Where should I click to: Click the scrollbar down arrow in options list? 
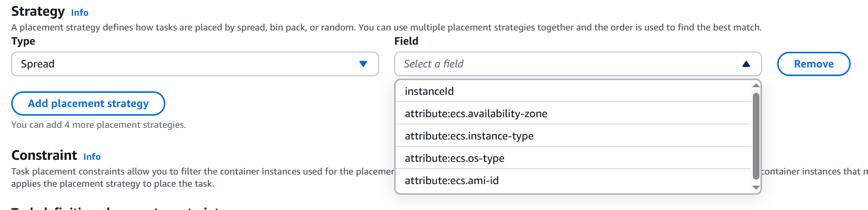pyautogui.click(x=756, y=188)
